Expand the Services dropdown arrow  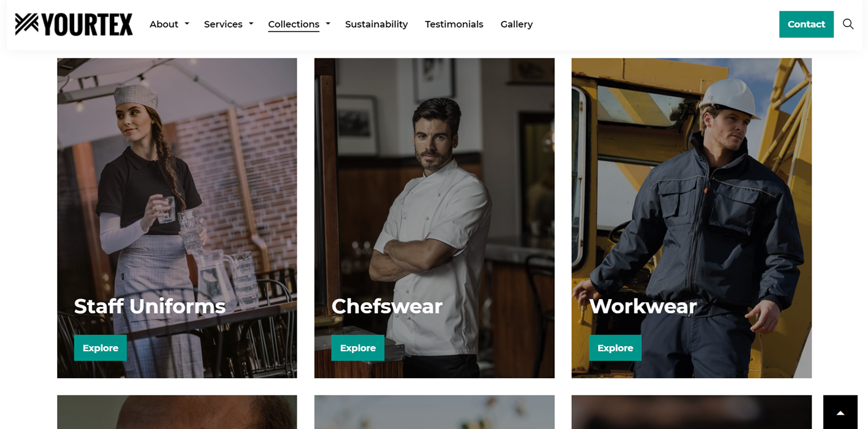click(x=251, y=24)
